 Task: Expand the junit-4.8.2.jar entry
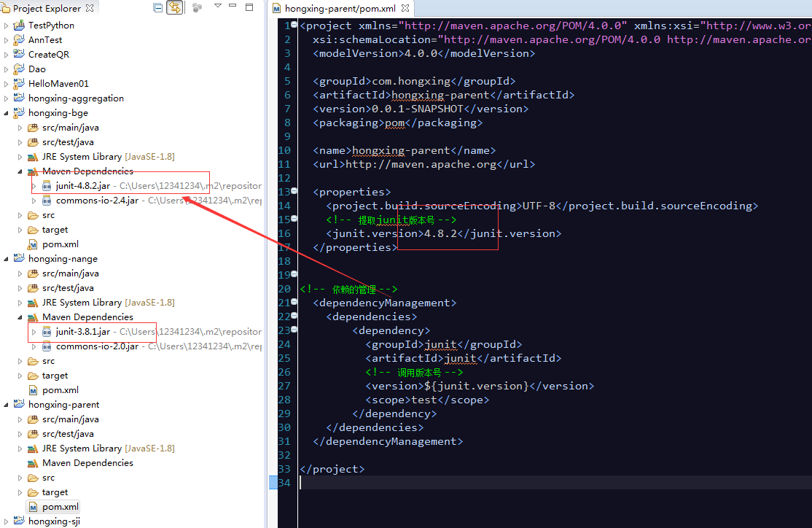tap(34, 185)
